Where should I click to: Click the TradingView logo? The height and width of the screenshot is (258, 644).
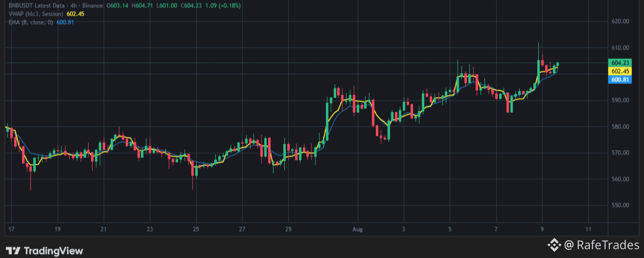[44, 250]
